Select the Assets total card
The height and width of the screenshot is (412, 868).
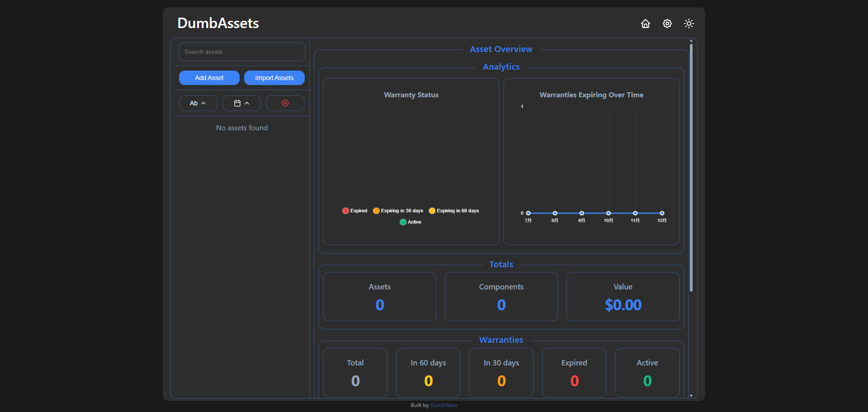(380, 297)
